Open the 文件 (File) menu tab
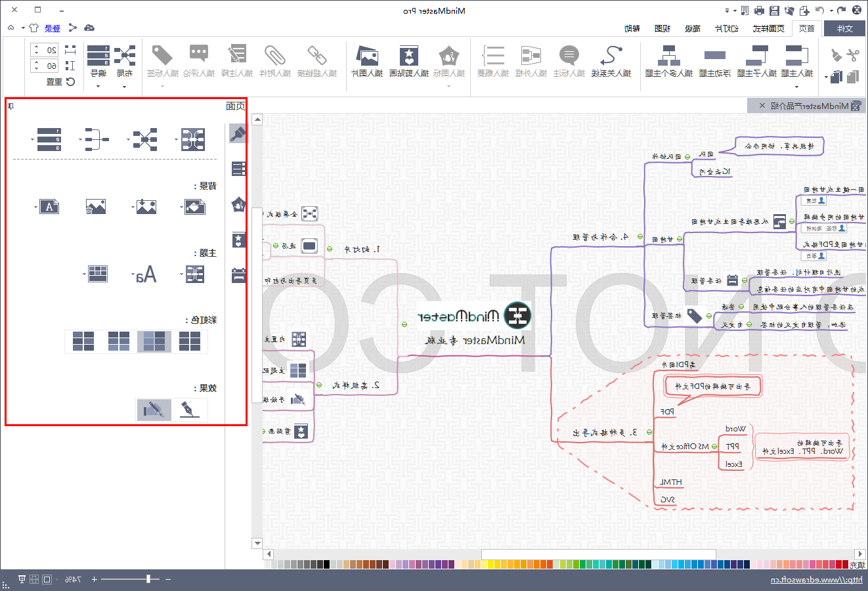The width and height of the screenshot is (868, 591). pos(845,28)
